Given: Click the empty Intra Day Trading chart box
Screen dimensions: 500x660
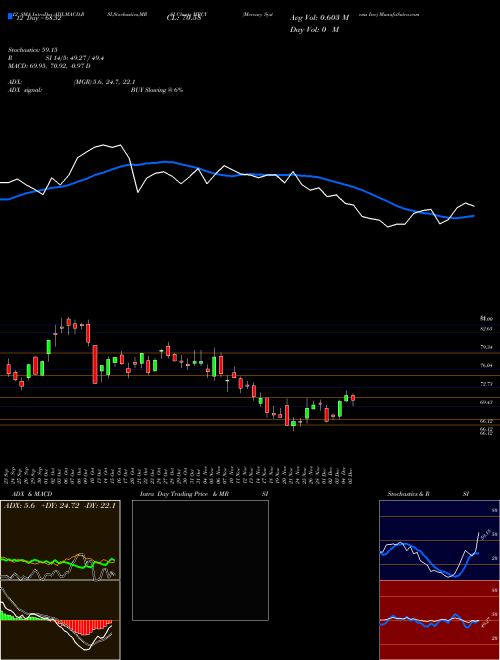Looking at the screenshot, I should coord(200,560).
